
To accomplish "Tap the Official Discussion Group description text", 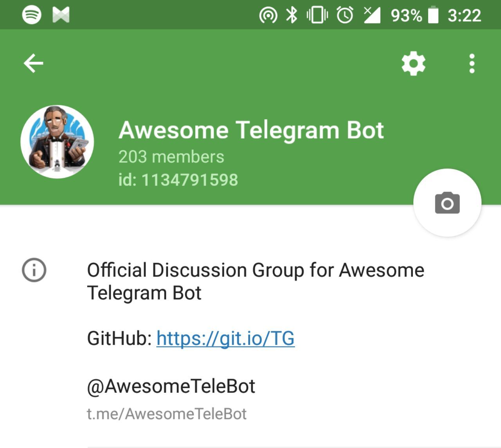I will pos(256,281).
